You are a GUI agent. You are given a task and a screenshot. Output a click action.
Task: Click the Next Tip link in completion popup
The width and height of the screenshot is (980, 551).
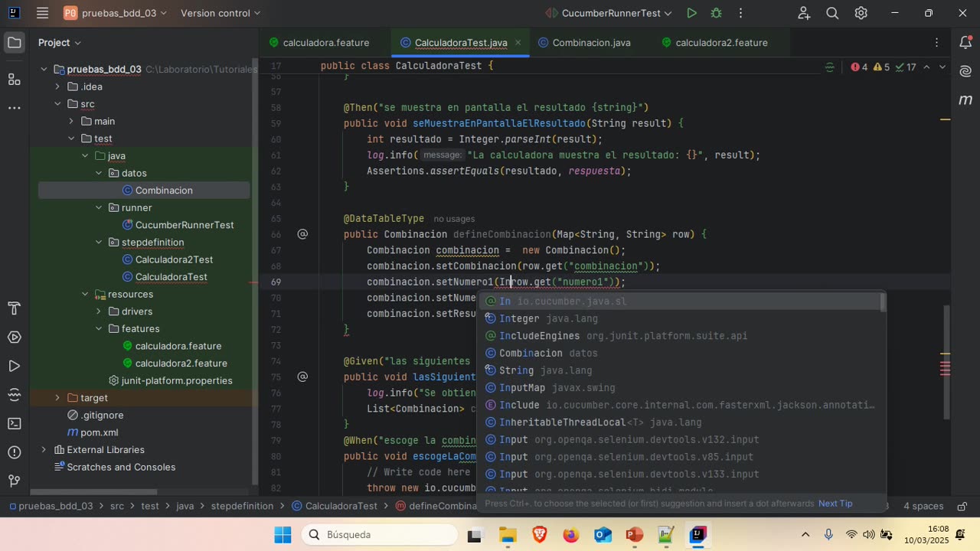click(x=835, y=504)
